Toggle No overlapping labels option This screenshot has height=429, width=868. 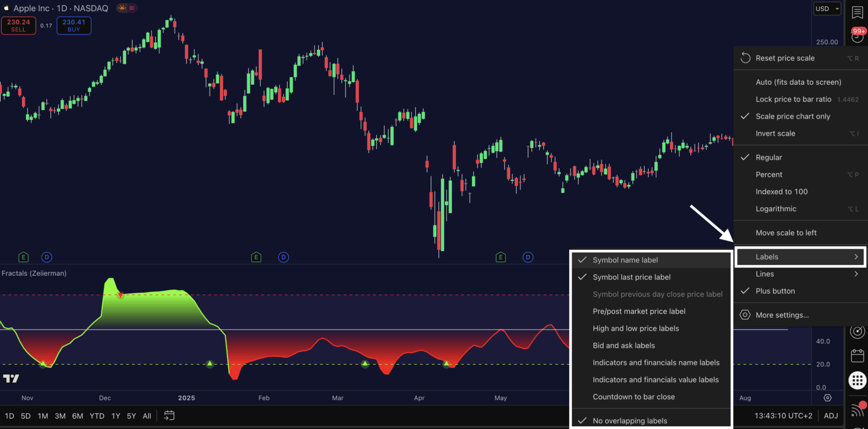(x=652, y=421)
